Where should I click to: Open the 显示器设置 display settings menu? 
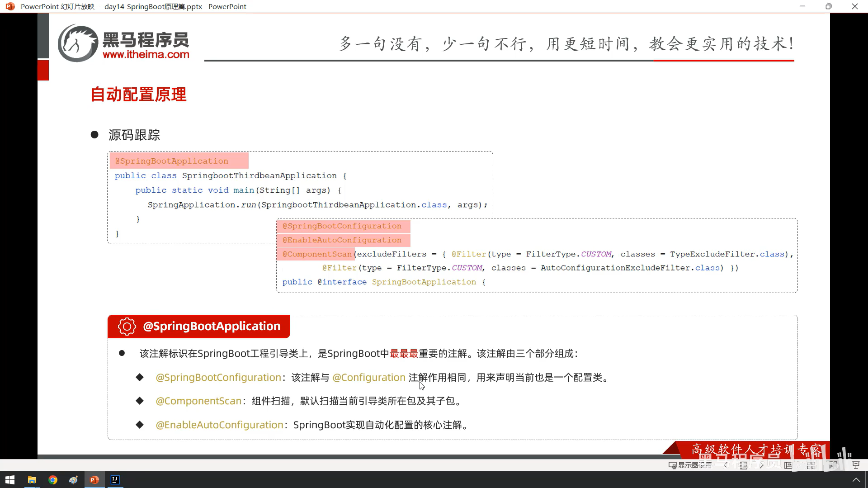690,465
